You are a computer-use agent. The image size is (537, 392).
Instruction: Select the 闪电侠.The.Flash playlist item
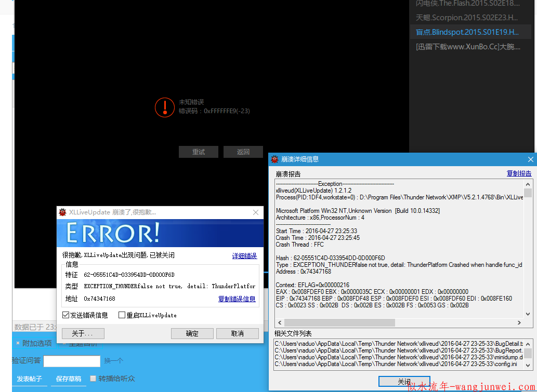[x=468, y=4]
